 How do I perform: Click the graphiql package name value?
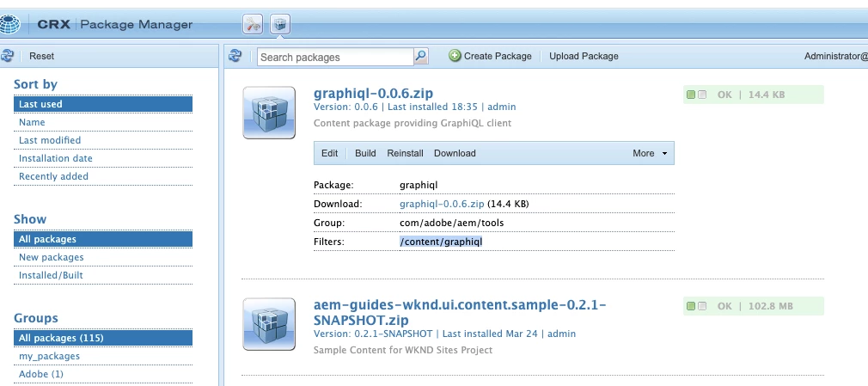coord(418,185)
